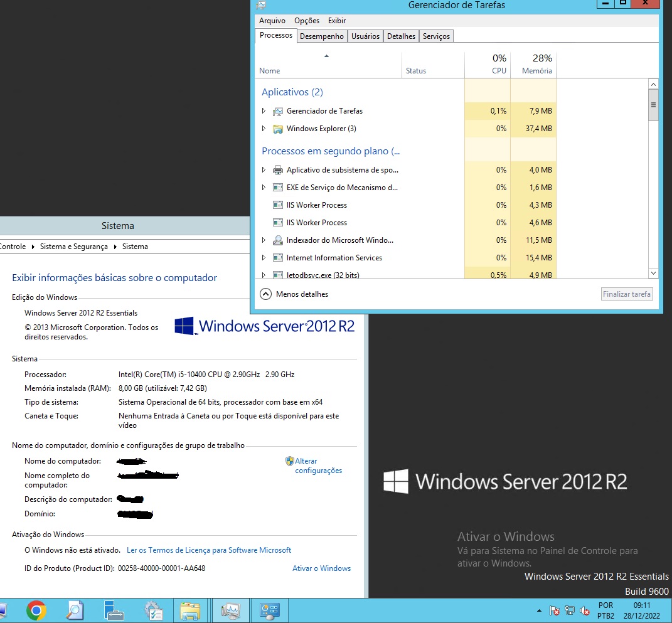Screen dimensions: 672x623
Task: Open the document search icon in taskbar
Action: pyautogui.click(x=75, y=610)
